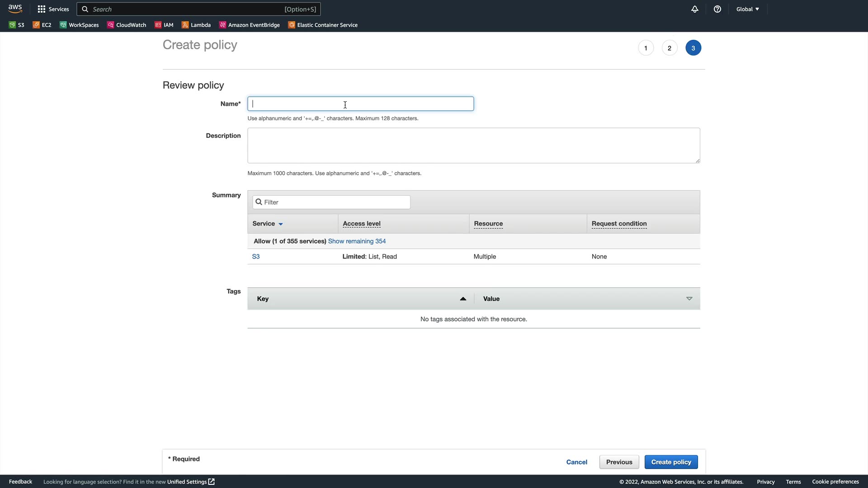Sort tags by Key column arrow
This screenshot has height=488, width=868.
coord(462,299)
